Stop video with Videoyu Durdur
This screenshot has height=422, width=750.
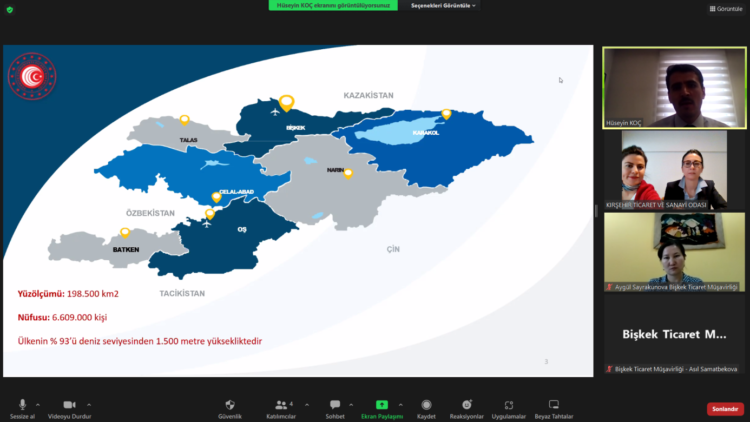[x=69, y=410]
